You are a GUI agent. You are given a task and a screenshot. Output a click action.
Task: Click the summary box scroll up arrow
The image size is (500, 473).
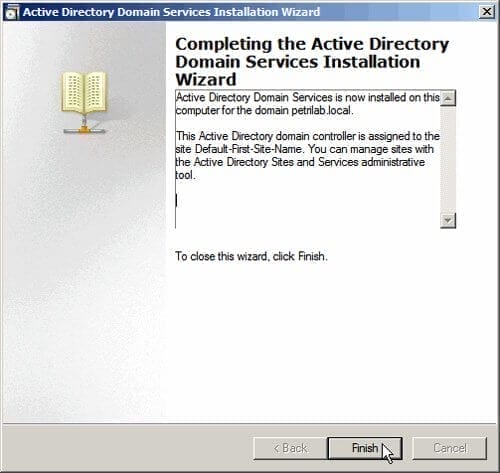[448, 98]
